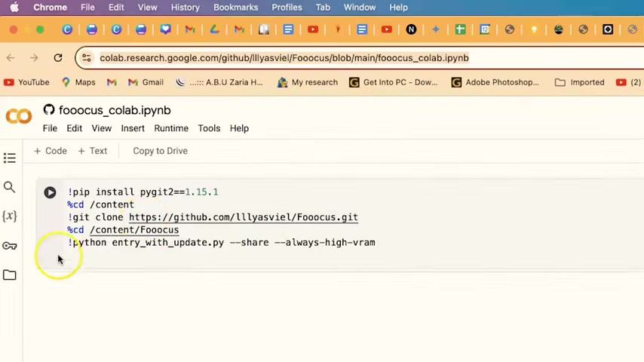Switch to the open book icon tab

pyautogui.click(x=264, y=29)
